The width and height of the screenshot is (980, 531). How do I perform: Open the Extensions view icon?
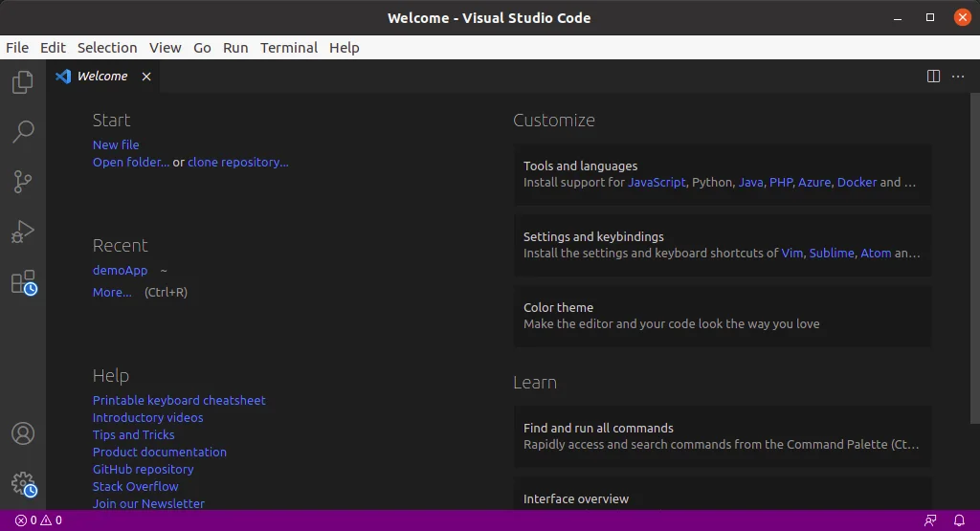(23, 281)
